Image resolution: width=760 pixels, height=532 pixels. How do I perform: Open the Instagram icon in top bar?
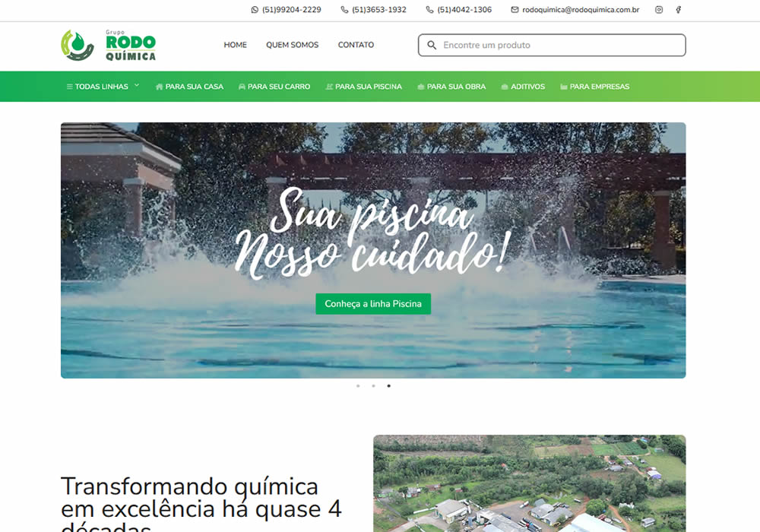(659, 10)
